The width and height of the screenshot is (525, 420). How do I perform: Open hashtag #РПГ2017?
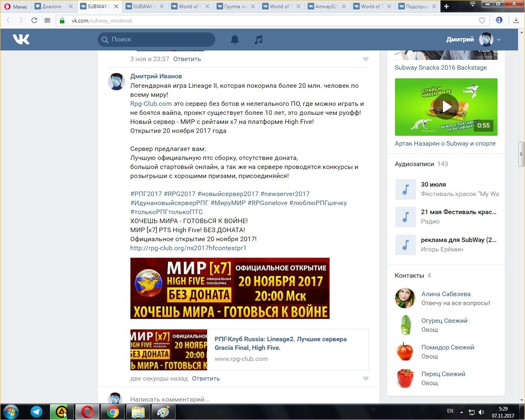tap(146, 194)
